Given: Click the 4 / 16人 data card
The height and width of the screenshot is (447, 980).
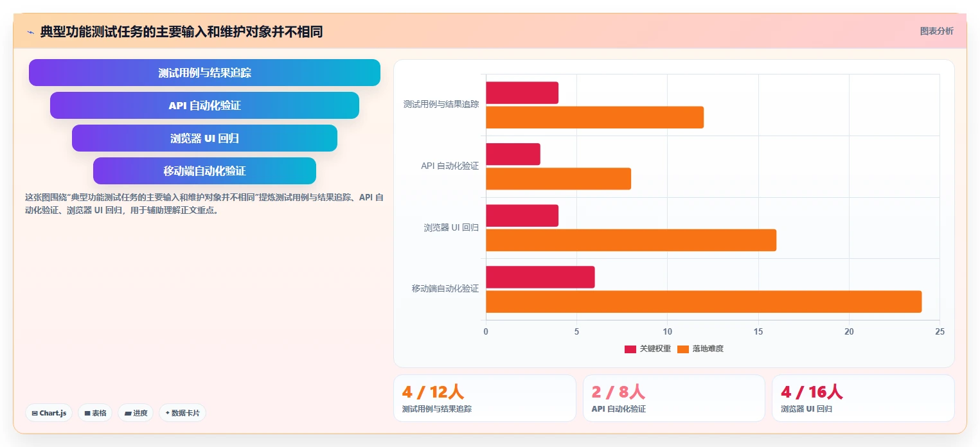Looking at the screenshot, I should 863,398.
